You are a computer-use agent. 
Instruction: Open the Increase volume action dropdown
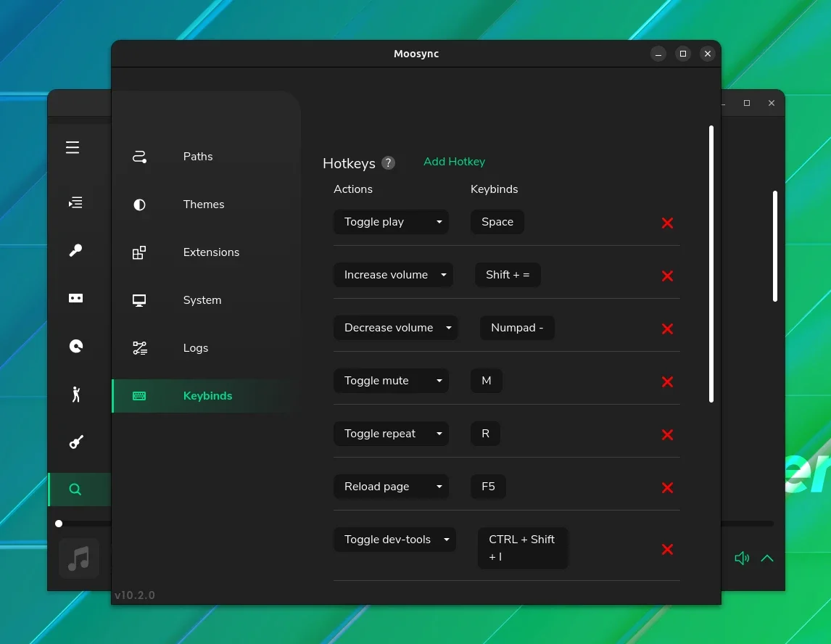tap(393, 275)
